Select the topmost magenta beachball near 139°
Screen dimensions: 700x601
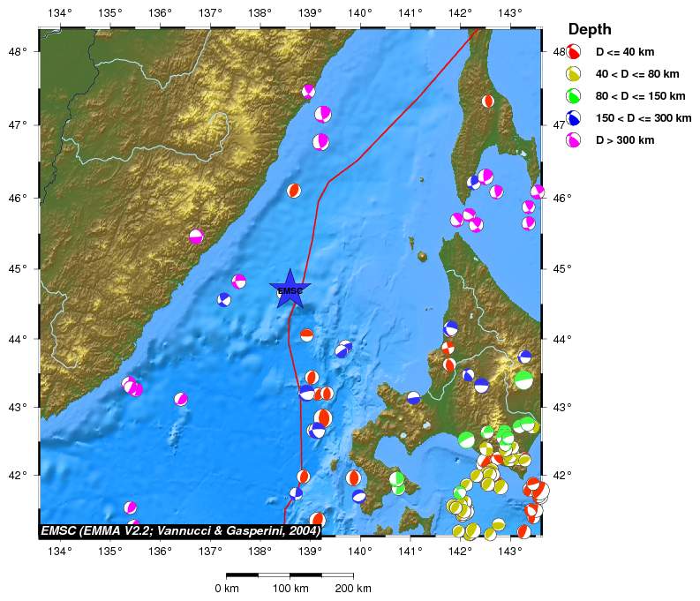tap(308, 91)
